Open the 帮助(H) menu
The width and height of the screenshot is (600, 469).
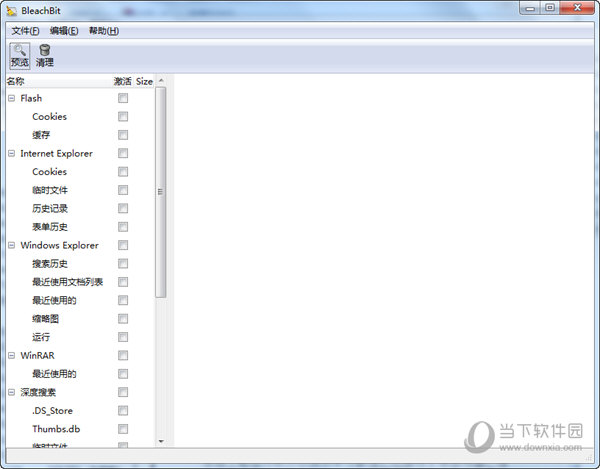[x=104, y=31]
